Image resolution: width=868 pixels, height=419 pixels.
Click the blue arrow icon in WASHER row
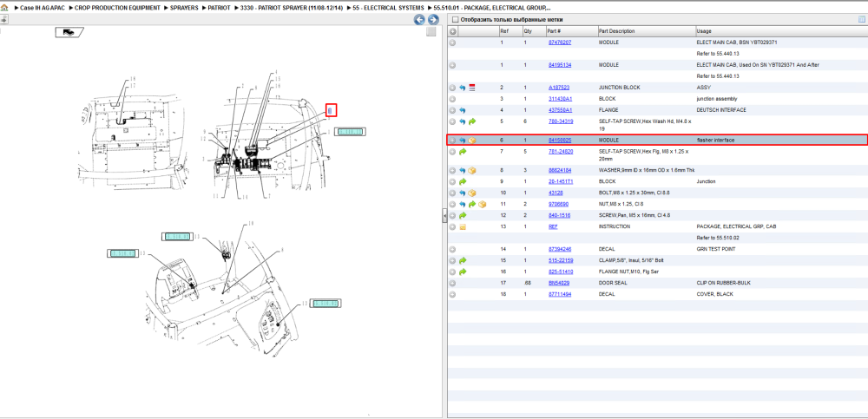pyautogui.click(x=463, y=171)
